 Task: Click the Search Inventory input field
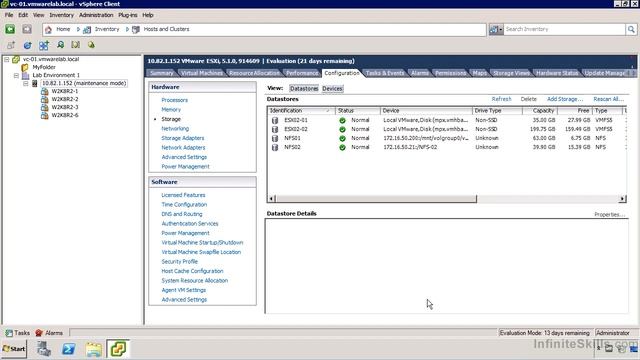[564, 29]
